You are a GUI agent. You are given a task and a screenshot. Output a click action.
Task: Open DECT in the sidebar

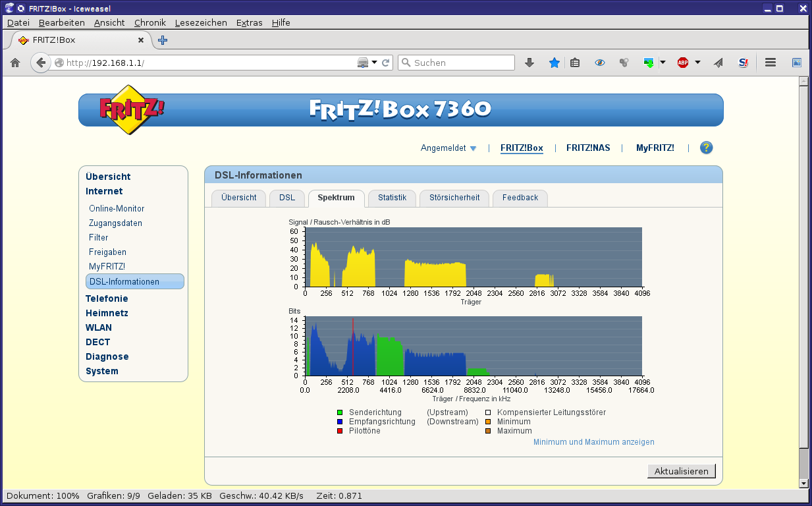coord(98,342)
